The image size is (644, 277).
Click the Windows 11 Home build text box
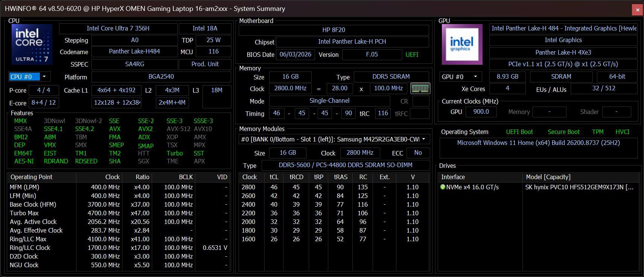click(539, 148)
